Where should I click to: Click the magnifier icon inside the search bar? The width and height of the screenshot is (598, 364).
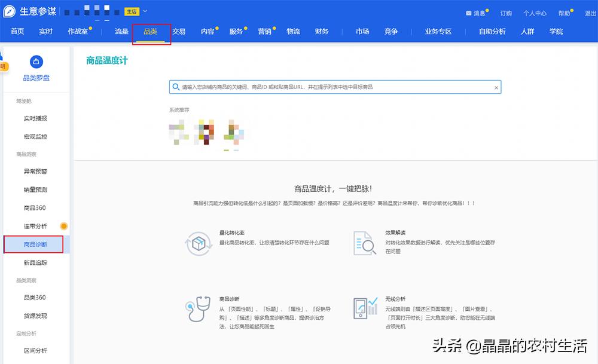point(175,87)
